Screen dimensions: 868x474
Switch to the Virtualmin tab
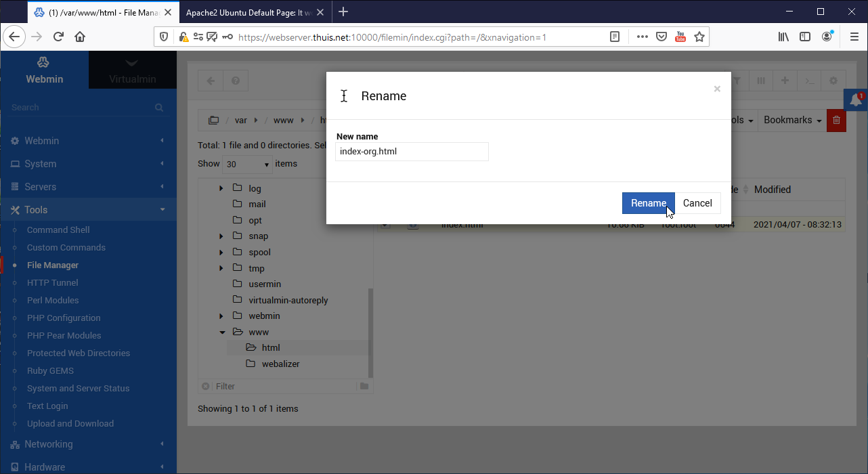[133, 71]
